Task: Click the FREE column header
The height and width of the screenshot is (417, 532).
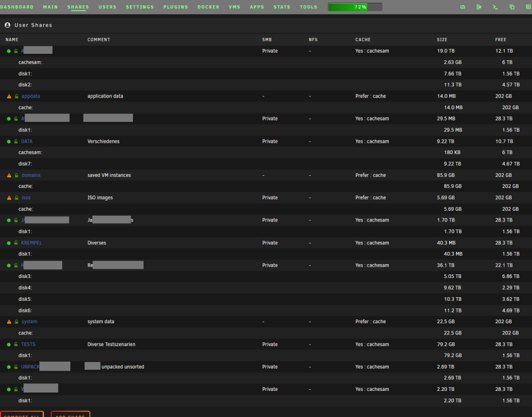Action: [501, 40]
